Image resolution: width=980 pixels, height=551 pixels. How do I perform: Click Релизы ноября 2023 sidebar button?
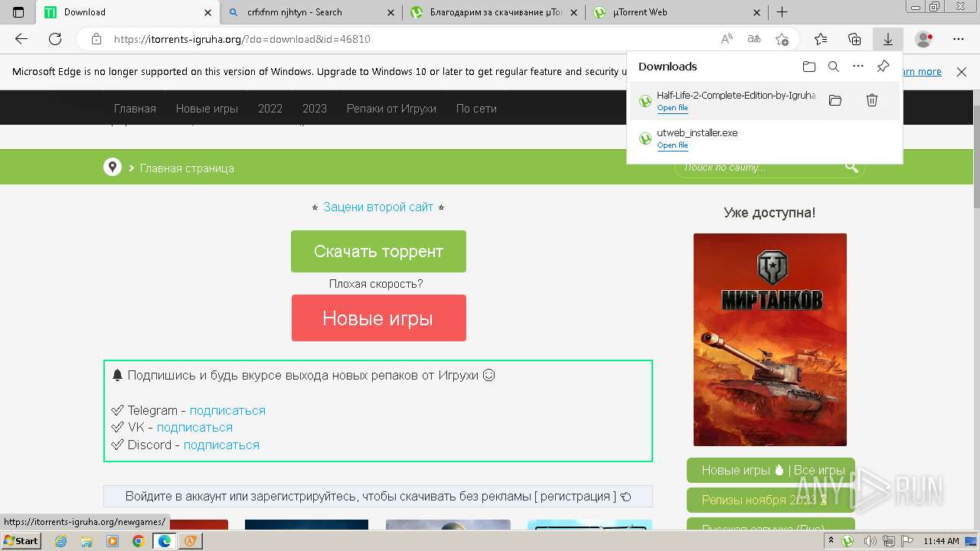click(x=770, y=500)
